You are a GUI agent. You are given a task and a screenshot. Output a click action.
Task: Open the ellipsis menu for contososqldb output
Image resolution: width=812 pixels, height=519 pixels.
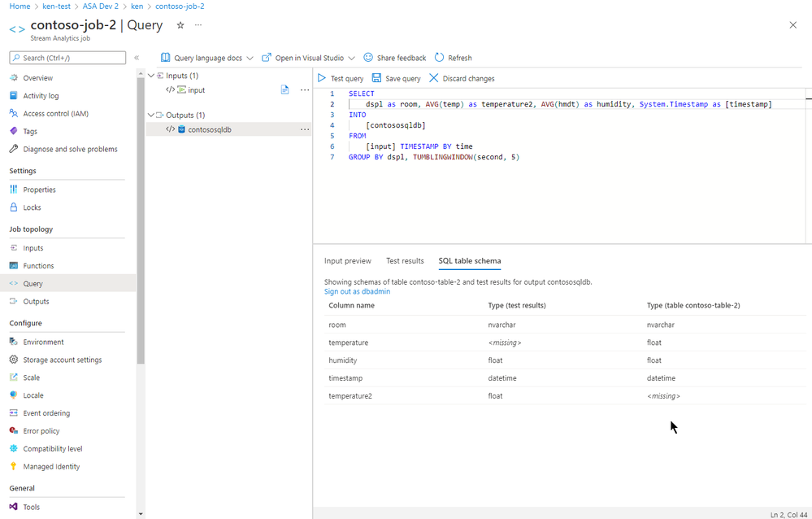click(x=305, y=129)
